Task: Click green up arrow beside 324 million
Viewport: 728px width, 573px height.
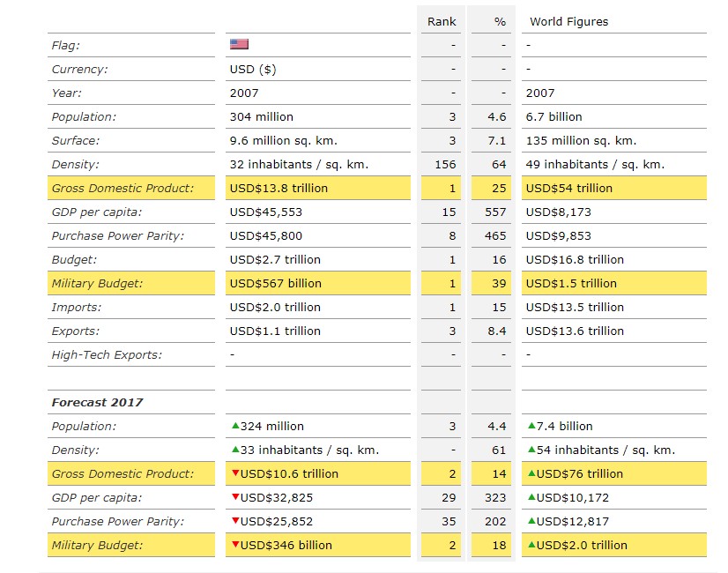Action: point(234,426)
